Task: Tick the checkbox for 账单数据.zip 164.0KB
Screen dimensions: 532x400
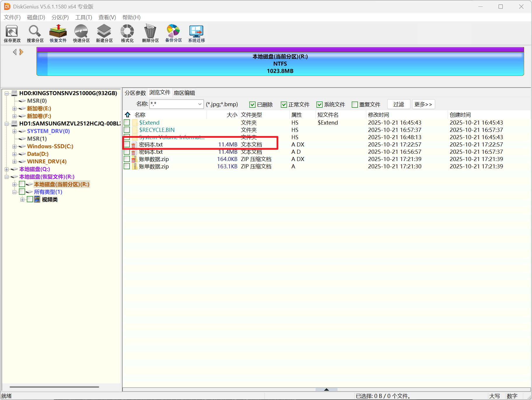Action: (x=127, y=159)
